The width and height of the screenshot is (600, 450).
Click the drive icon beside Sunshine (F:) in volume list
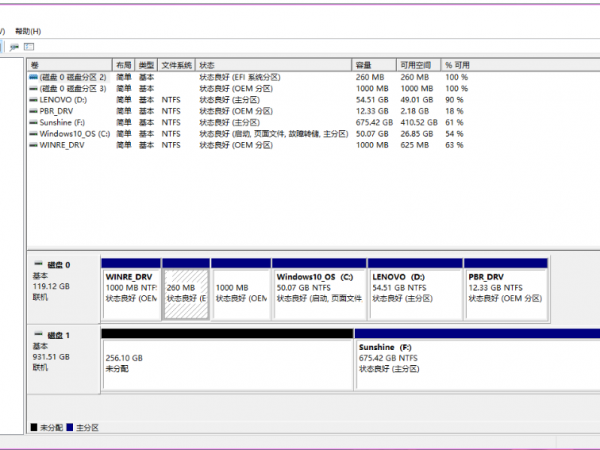click(x=35, y=122)
